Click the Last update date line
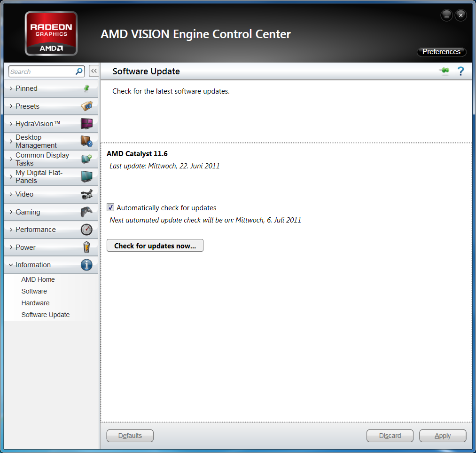Image resolution: width=476 pixels, height=453 pixels. 164,166
